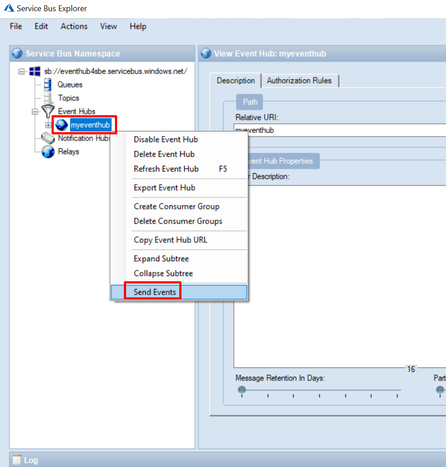Choose Send Events from context menu
Viewport: 446px width, 467px height.
tap(179, 292)
